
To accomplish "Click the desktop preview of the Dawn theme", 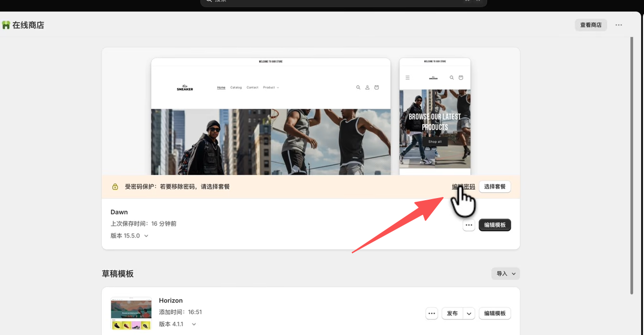I will [x=271, y=116].
